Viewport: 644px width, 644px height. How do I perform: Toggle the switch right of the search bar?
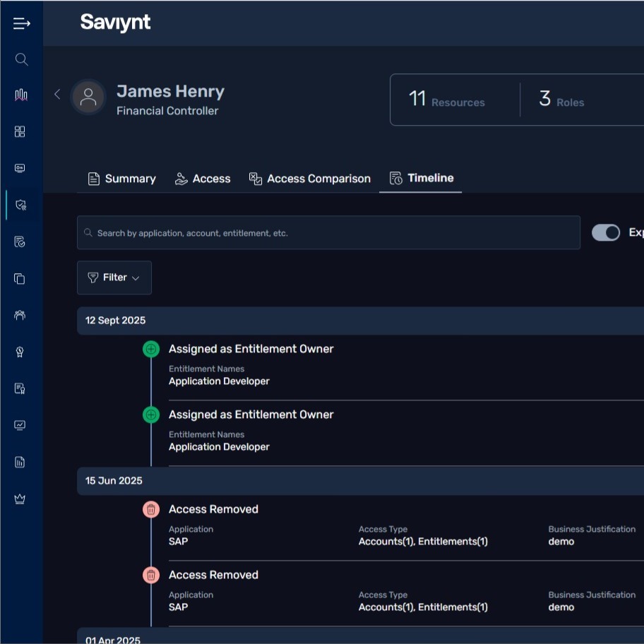606,232
